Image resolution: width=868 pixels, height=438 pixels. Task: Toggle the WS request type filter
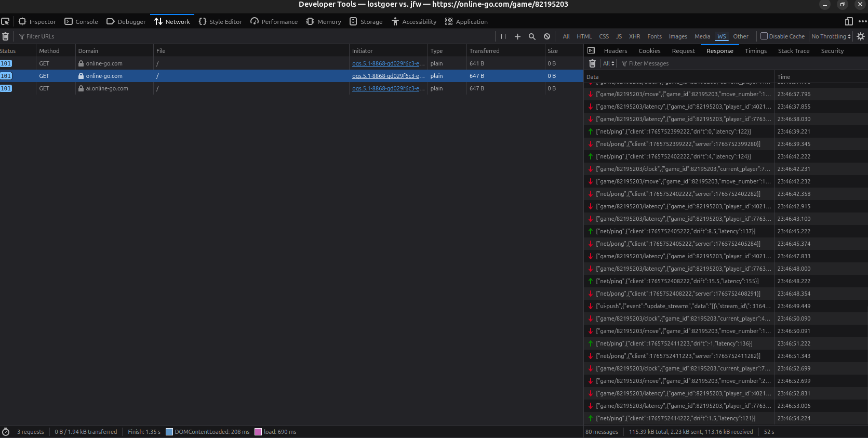pyautogui.click(x=722, y=36)
